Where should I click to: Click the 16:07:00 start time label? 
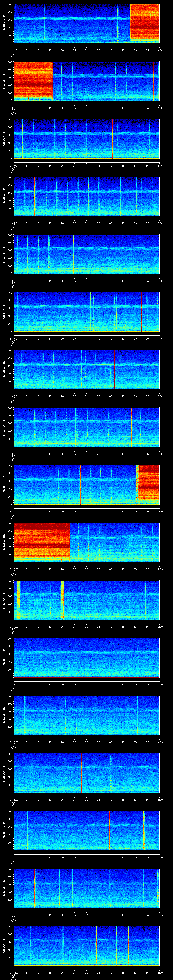(x=13, y=396)
